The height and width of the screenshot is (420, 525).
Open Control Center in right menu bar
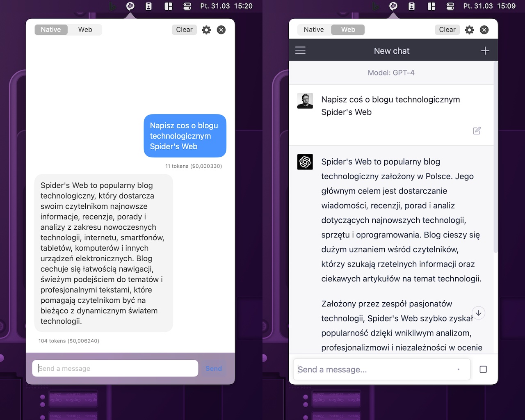click(450, 6)
